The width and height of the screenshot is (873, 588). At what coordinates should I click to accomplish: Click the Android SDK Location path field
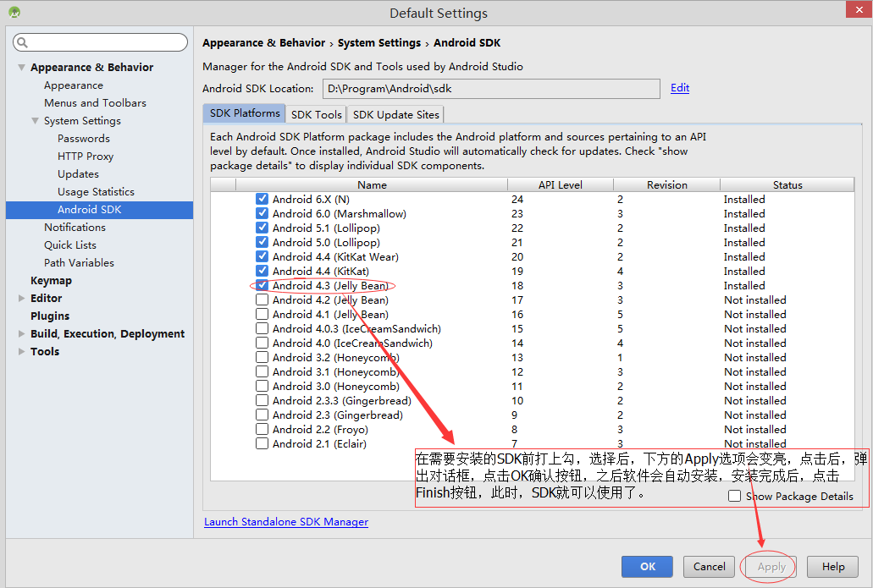coord(491,89)
